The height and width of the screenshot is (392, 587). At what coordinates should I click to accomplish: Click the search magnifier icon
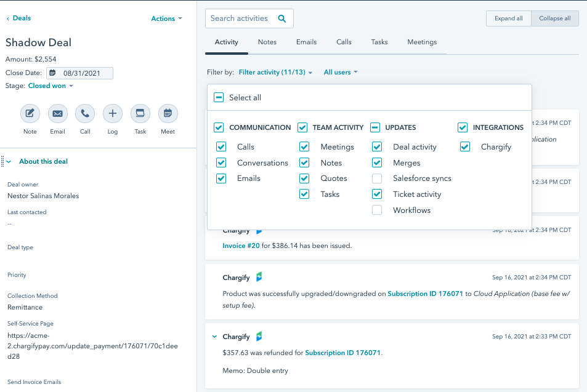[x=282, y=18]
